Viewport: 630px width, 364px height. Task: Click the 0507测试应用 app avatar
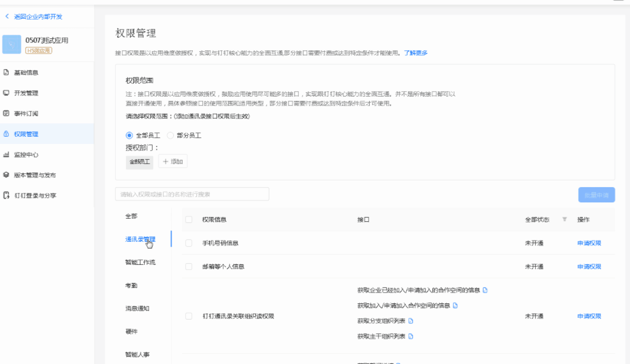tap(12, 44)
